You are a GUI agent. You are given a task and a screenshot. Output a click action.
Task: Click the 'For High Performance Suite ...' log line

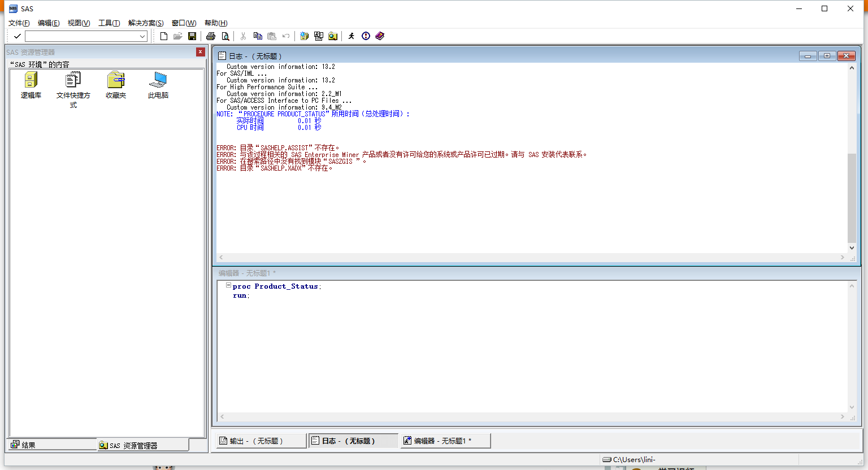point(267,87)
